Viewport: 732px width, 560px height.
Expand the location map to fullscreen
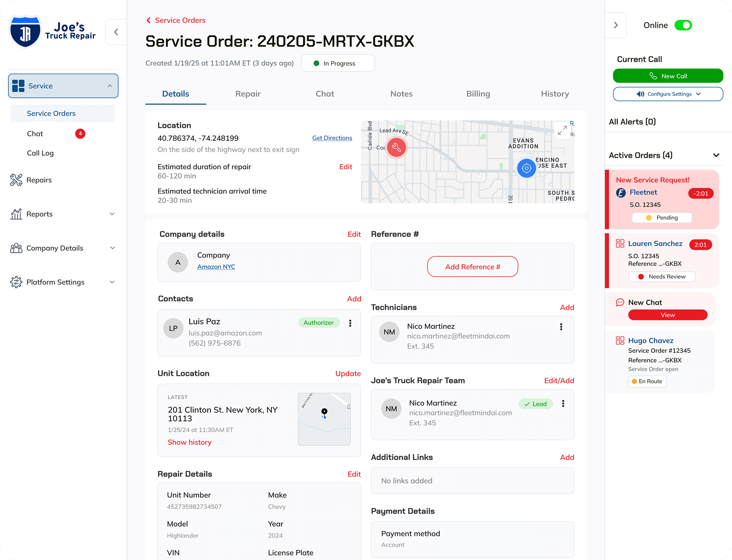coord(562,130)
